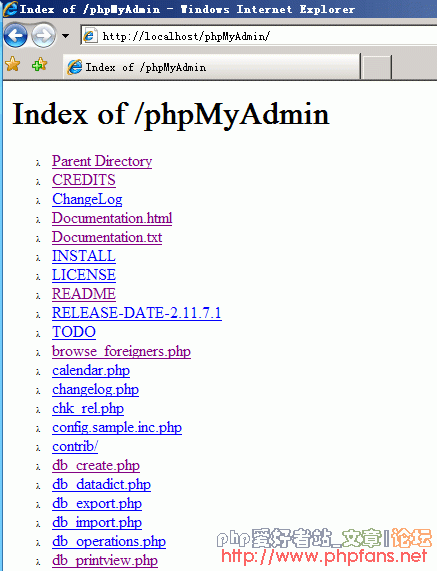Open the Parent Directory link
The width and height of the screenshot is (437, 571).
[102, 161]
